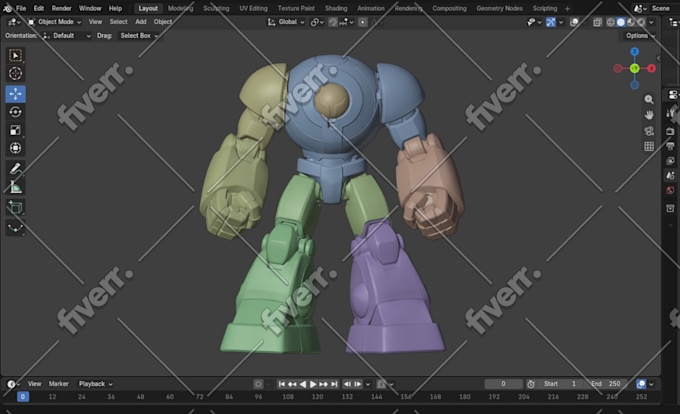Open the viewport Select menu

point(118,22)
